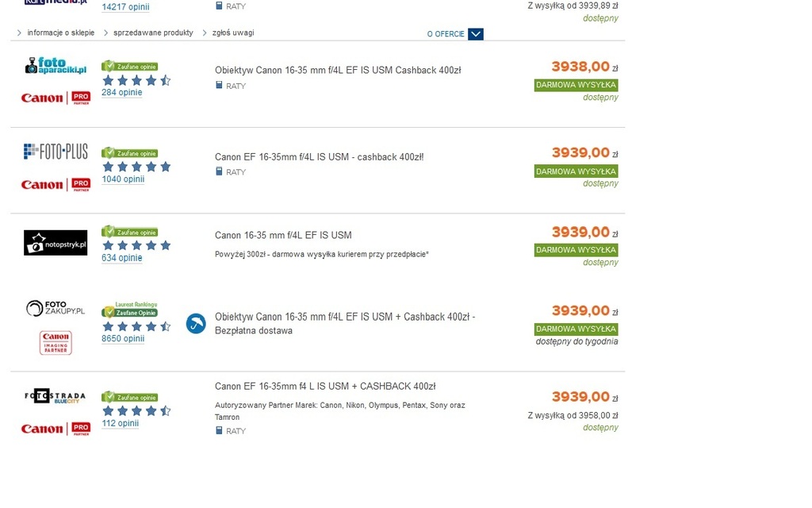This screenshot has width=812, height=508.
Task: Open the notopstryk.pl shop logo
Action: pos(56,243)
